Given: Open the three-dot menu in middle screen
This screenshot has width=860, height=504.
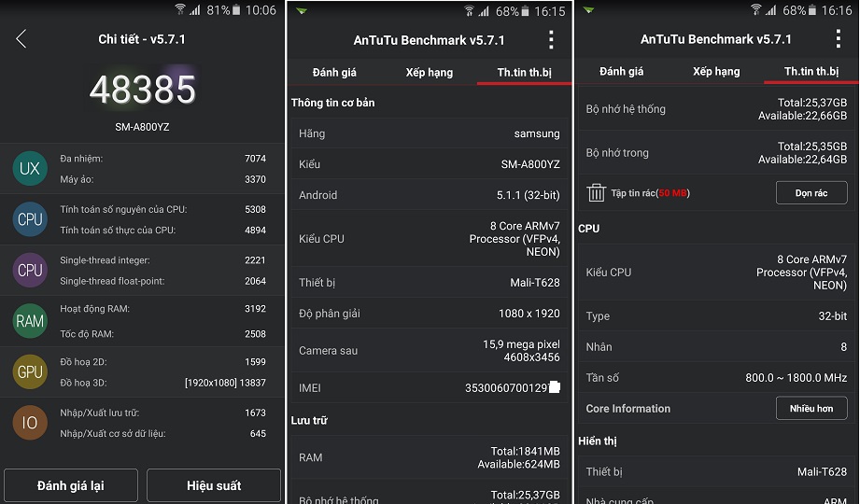Looking at the screenshot, I should point(551,40).
